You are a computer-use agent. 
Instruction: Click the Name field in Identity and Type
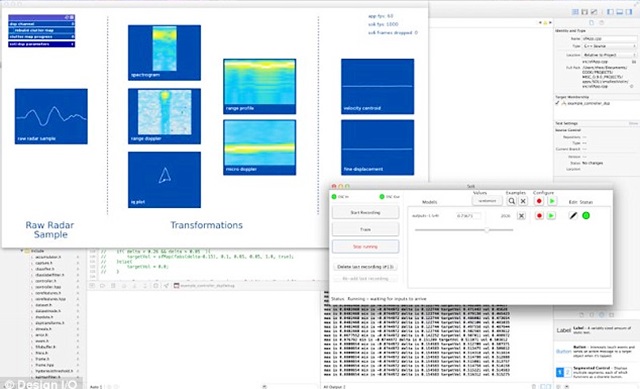tap(609, 38)
